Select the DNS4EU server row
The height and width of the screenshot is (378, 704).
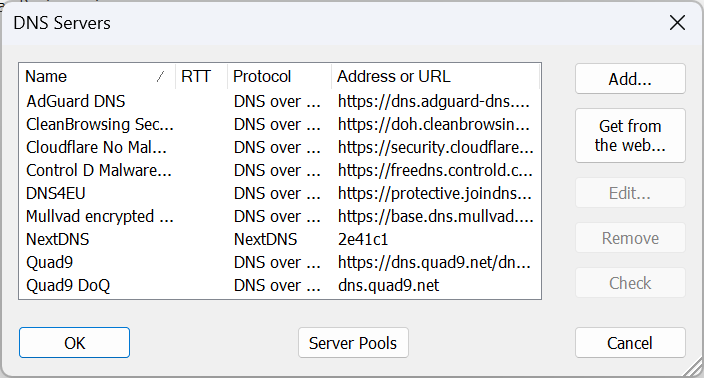click(x=280, y=193)
